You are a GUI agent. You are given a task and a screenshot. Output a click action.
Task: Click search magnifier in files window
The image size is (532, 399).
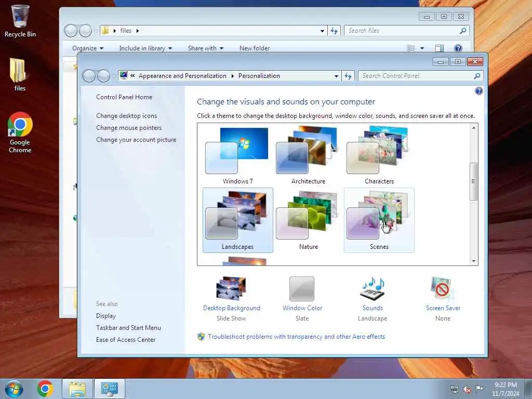(x=463, y=31)
